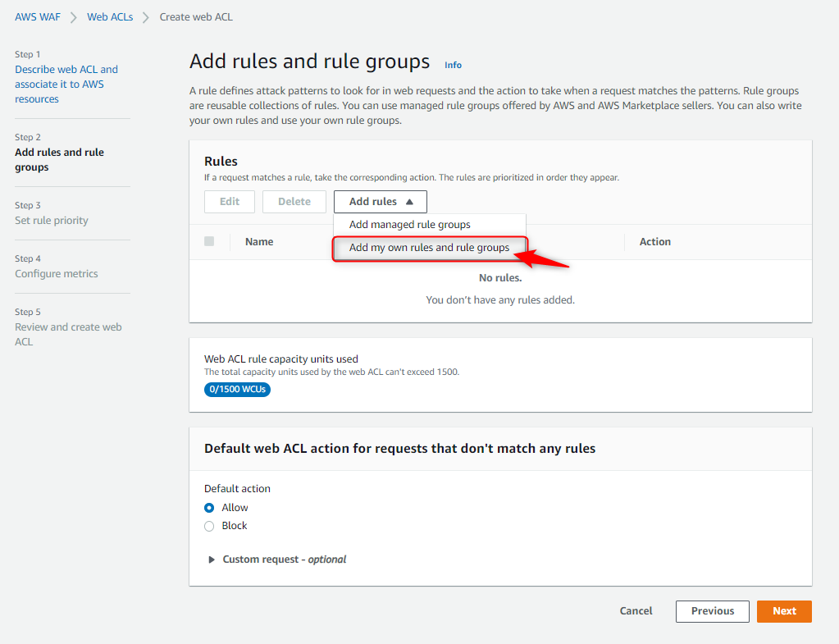Image resolution: width=839 pixels, height=644 pixels.
Task: Click the breadcrumb chevron after AWS WAF
Action: (74, 16)
